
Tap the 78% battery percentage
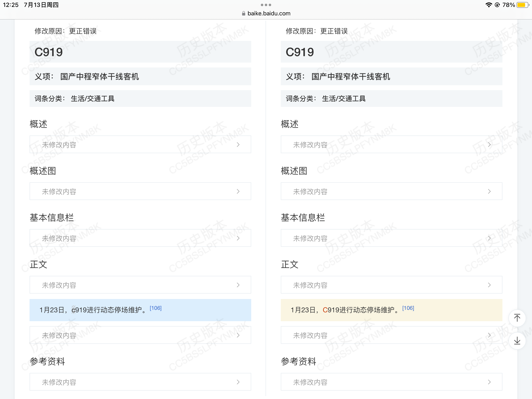pyautogui.click(x=509, y=5)
